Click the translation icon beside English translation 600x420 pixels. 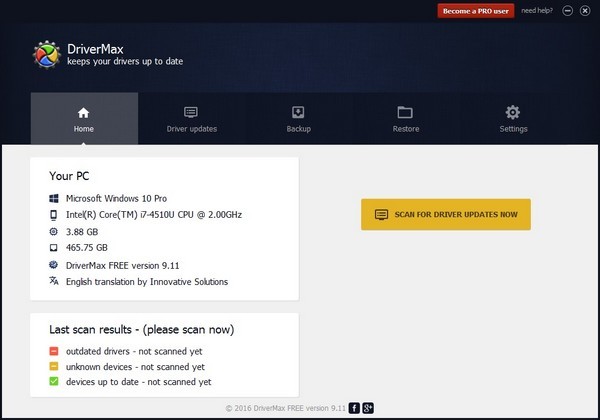pos(54,281)
